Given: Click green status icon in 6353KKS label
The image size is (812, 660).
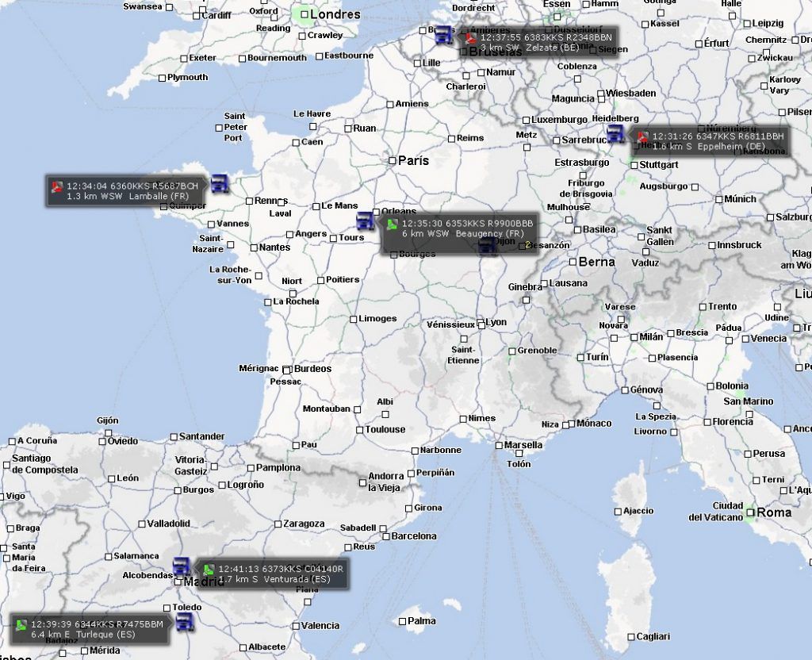Looking at the screenshot, I should pyautogui.click(x=392, y=224).
